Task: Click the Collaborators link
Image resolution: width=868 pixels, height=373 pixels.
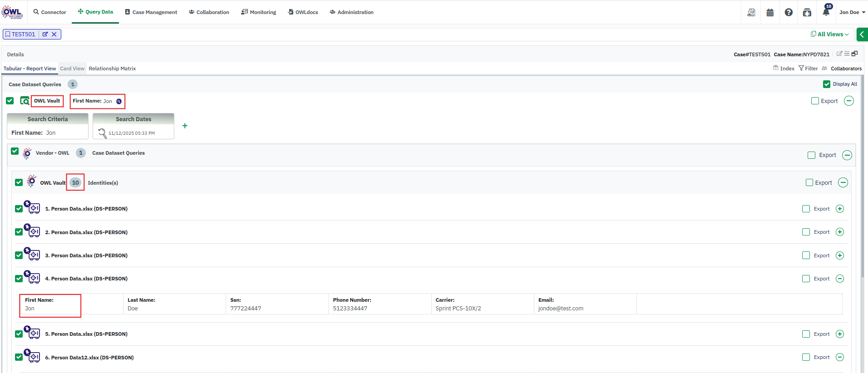Action: coord(846,69)
